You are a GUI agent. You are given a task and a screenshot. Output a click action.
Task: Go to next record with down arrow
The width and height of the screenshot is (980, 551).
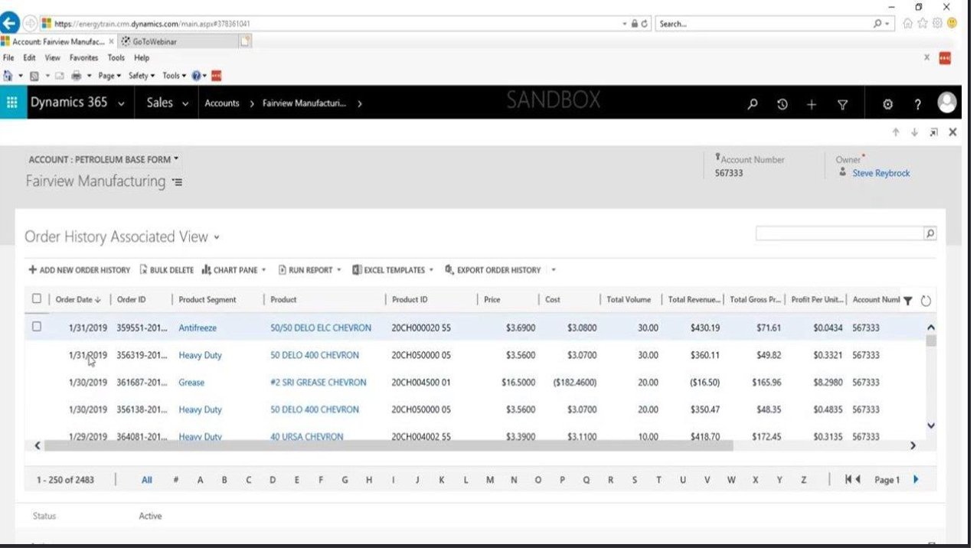pyautogui.click(x=914, y=132)
